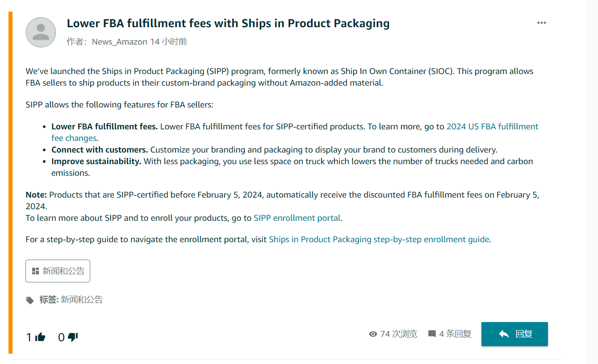The image size is (598, 364).
Task: Click the 74 次浏览 view count
Action: (x=398, y=334)
